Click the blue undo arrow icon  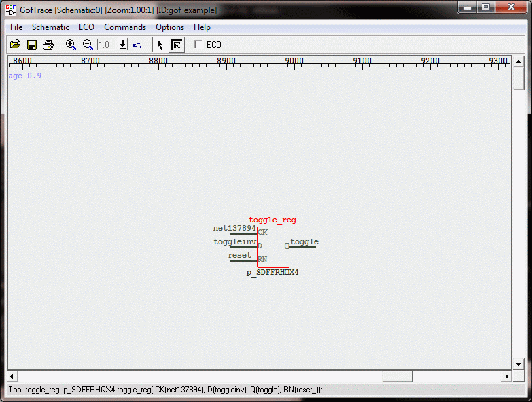click(137, 45)
